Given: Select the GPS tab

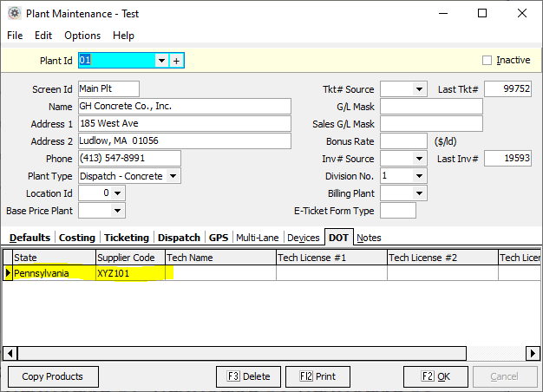Looking at the screenshot, I should (219, 238).
